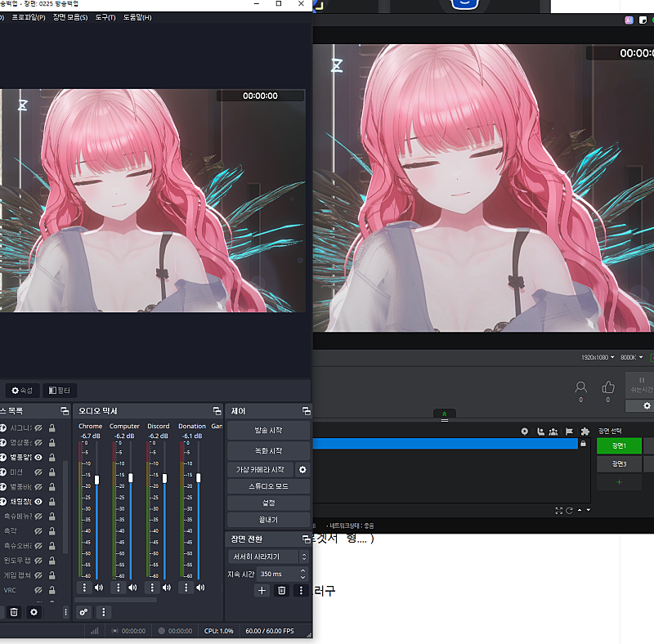Open the 서서히 사라지기 transition dropdown
Viewport: 654px width, 644px height.
[x=269, y=557]
